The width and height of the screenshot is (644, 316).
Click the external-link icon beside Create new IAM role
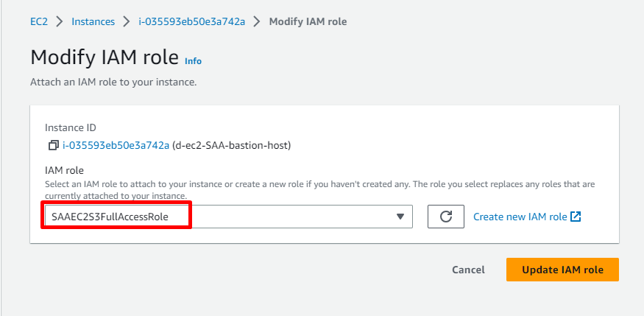(576, 217)
